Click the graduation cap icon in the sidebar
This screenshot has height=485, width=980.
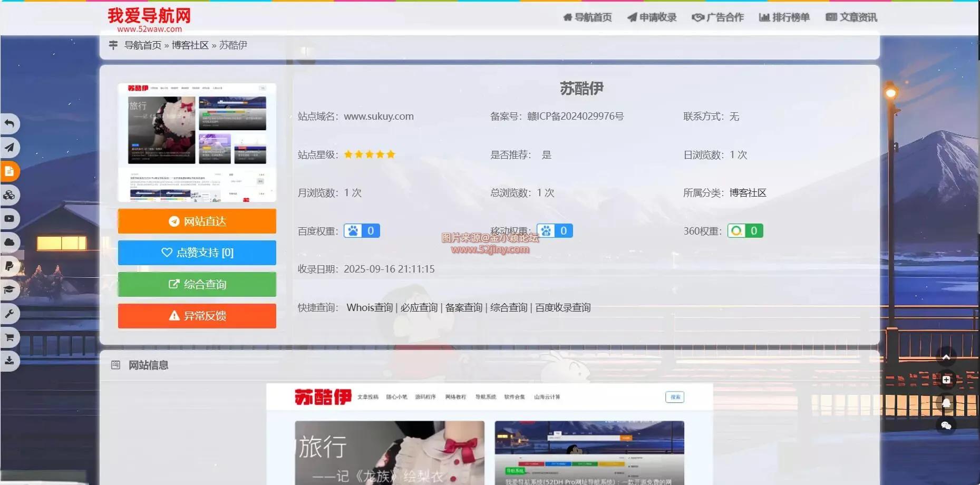9,289
